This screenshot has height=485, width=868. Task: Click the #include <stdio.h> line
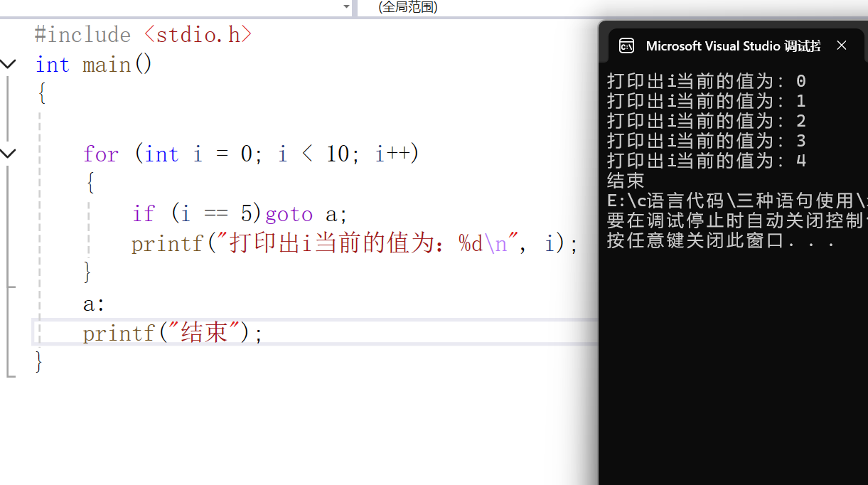point(144,34)
